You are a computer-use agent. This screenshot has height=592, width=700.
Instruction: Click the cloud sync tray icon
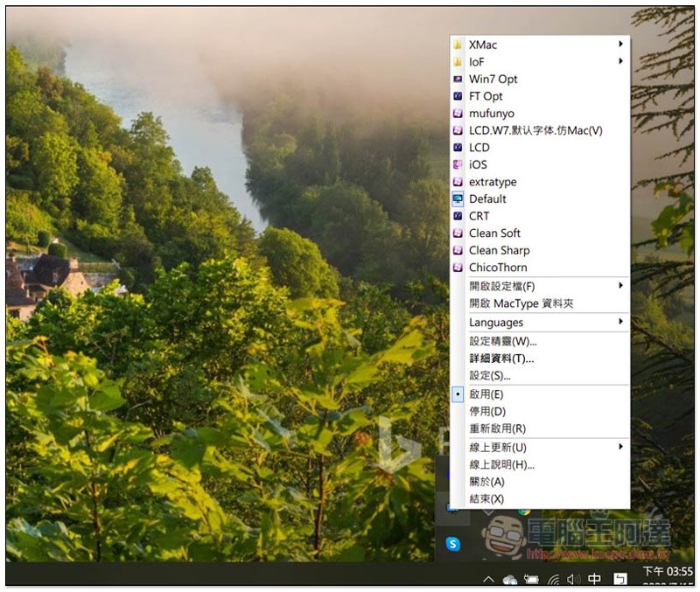pos(510,580)
